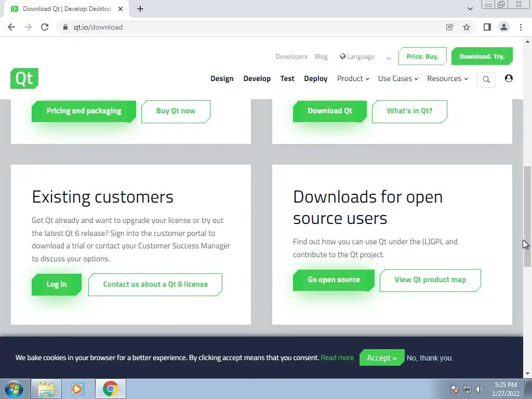Bookmark this page with the star icon

[467, 27]
